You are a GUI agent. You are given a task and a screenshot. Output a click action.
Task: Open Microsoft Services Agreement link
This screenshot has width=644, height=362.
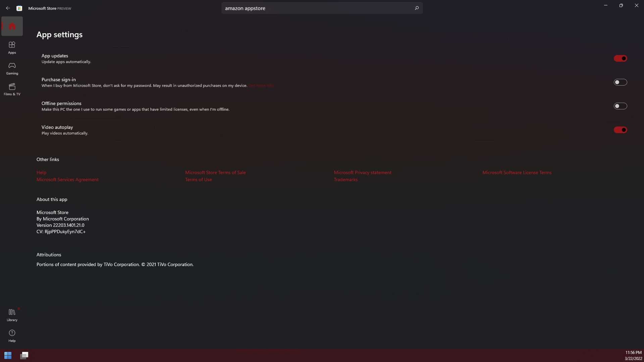67,179
